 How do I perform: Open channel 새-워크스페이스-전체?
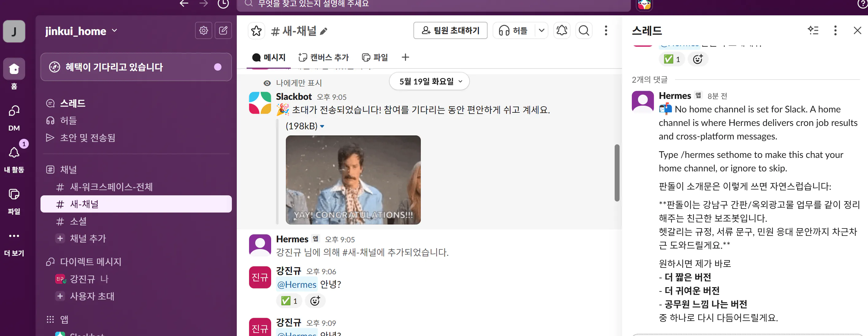click(136, 187)
